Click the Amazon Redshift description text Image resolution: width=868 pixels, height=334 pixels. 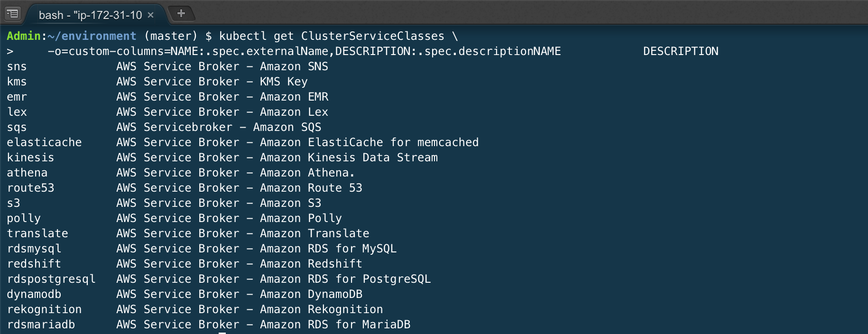tap(239, 263)
